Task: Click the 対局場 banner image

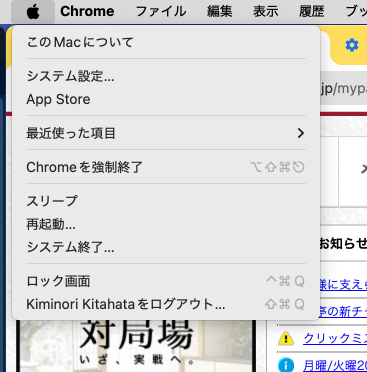Action: pyautogui.click(x=136, y=346)
